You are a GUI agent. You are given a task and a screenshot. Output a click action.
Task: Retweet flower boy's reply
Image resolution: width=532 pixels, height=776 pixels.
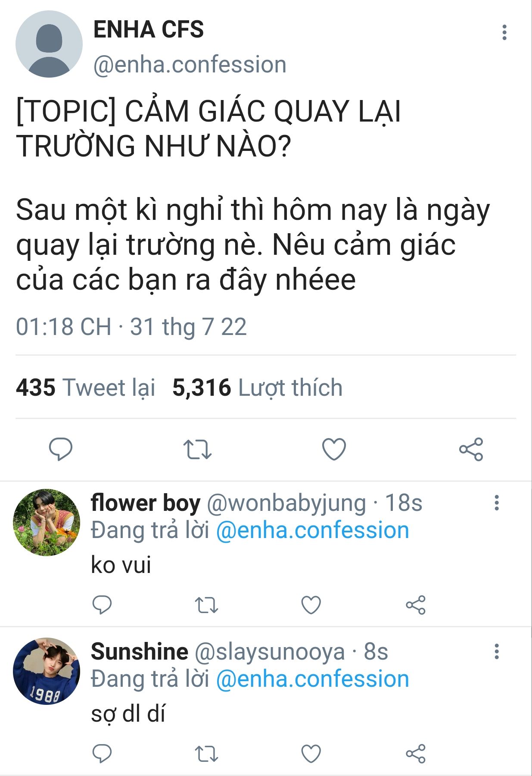pyautogui.click(x=206, y=605)
